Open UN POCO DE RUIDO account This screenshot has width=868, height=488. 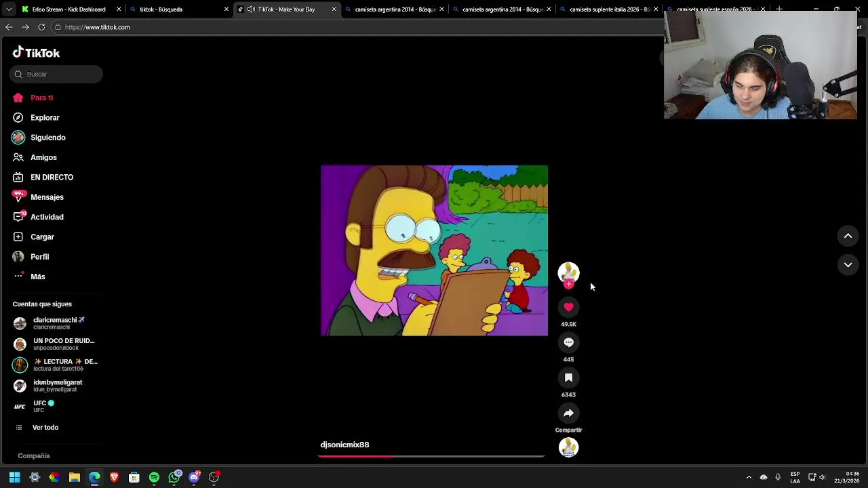click(56, 344)
